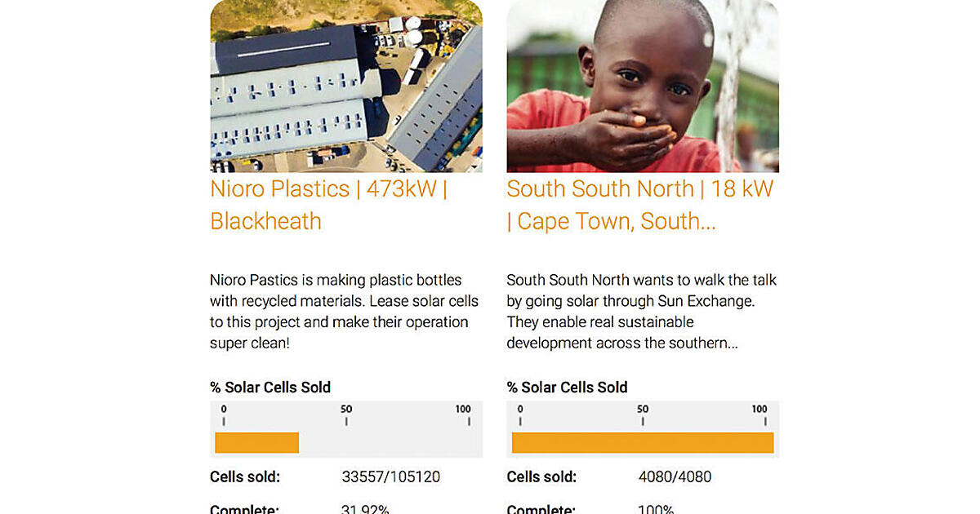Viewport: 980px width, 514px height.
Task: Click the 31.92% complete value
Action: (365, 509)
